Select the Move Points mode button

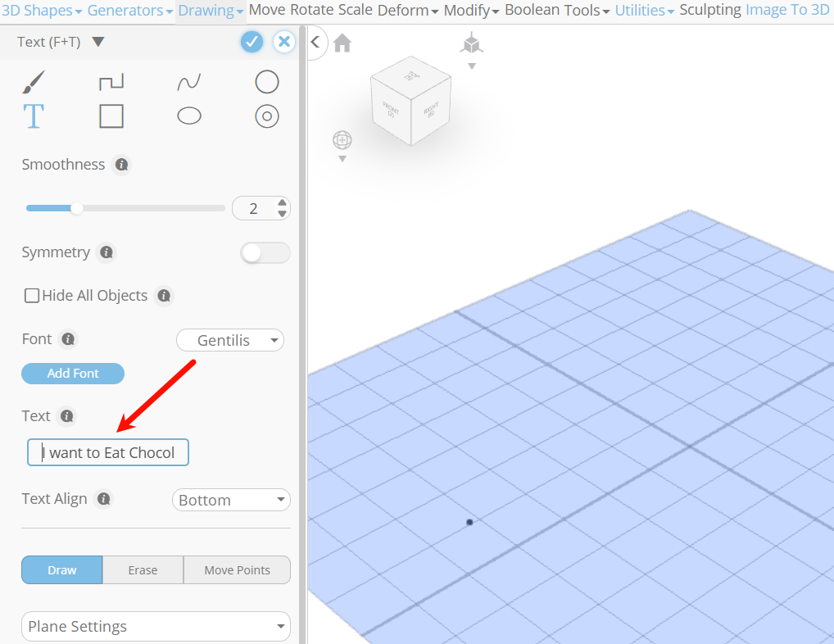tap(238, 570)
